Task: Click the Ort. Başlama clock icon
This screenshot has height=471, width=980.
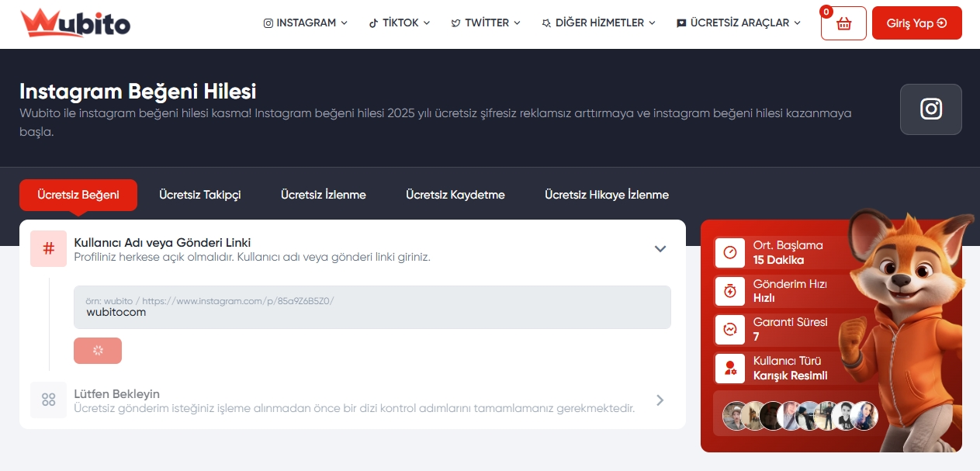Action: [730, 252]
